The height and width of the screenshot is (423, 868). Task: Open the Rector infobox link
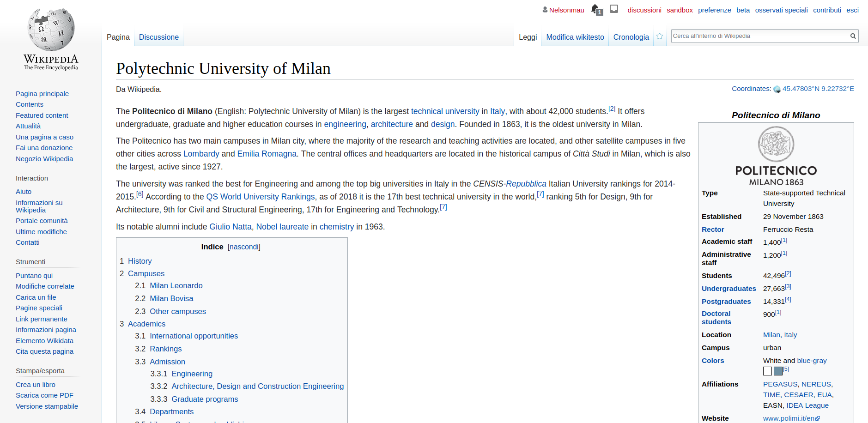coord(713,230)
